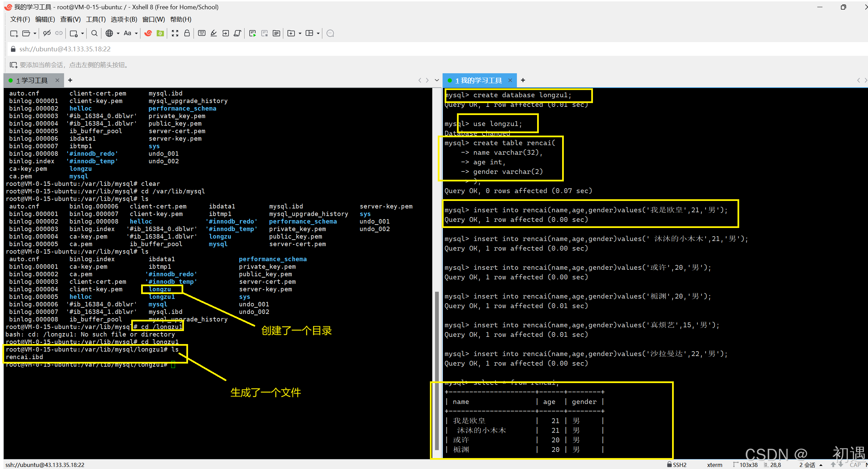The image size is (868, 469).
Task: Toggle full screen mode icon
Action: 175,33
